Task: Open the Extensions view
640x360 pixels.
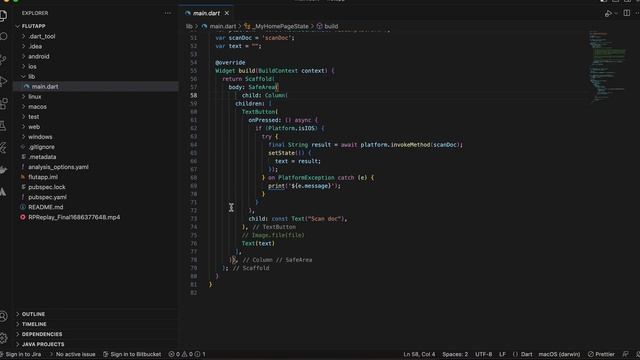Action: pos(3,104)
